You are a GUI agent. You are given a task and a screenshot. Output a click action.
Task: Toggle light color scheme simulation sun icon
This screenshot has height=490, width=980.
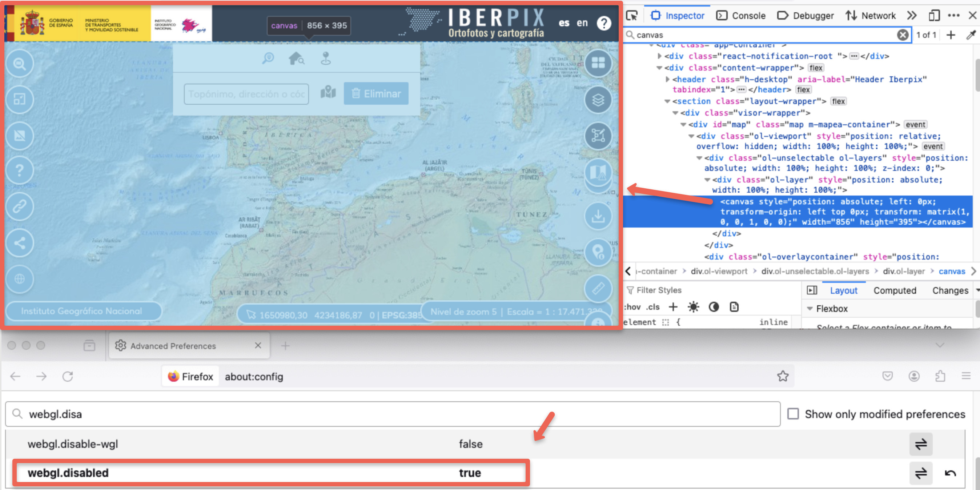(x=693, y=307)
